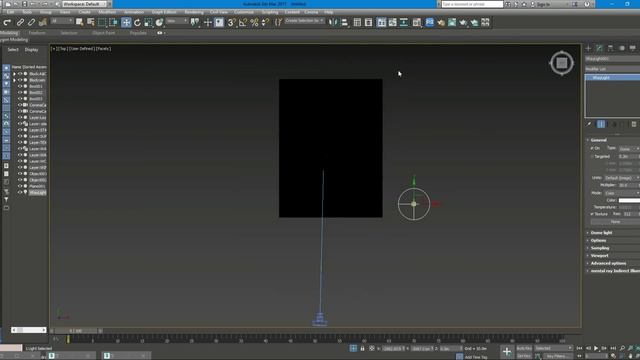Toggle 3D Snaps icon
640x360 pixels.
point(231,22)
